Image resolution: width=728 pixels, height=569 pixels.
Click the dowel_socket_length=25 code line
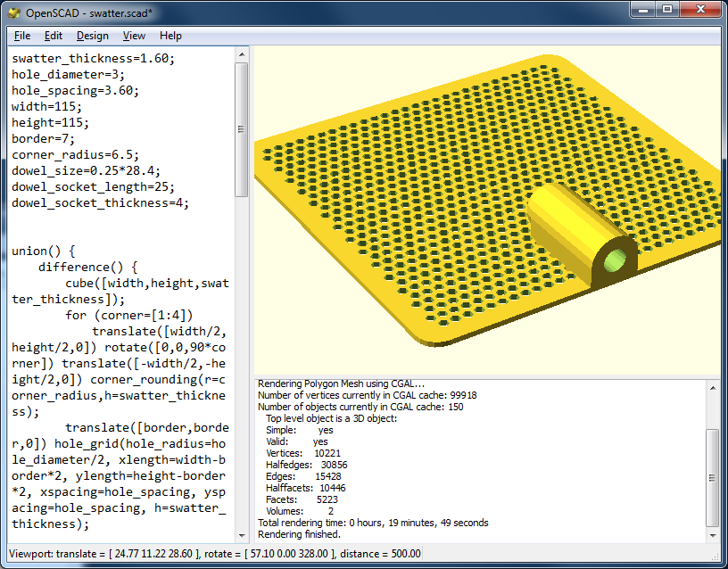coord(94,187)
